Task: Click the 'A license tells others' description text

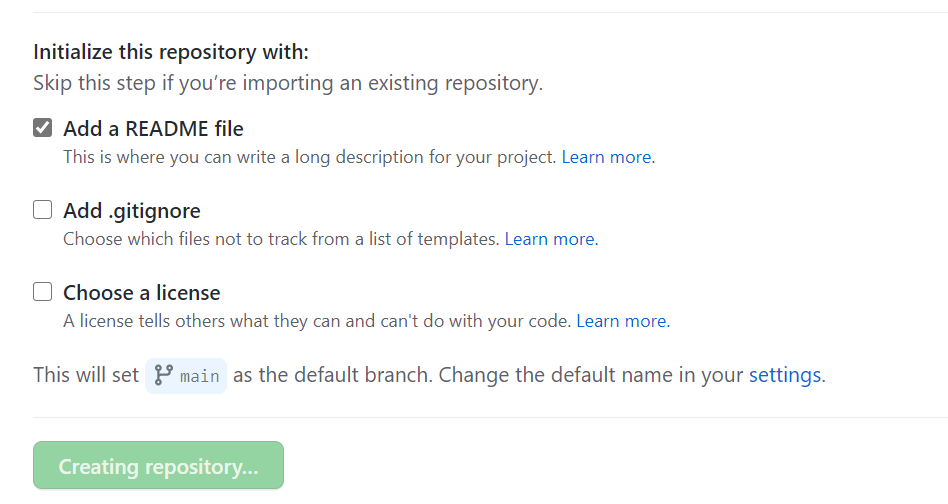Action: coord(317,321)
